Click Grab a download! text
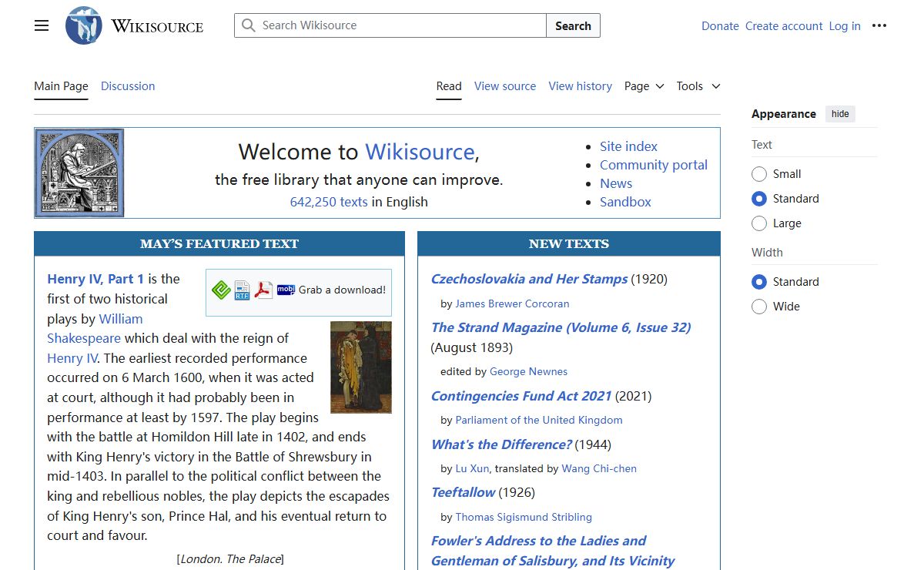This screenshot has width=924, height=570. tap(342, 290)
